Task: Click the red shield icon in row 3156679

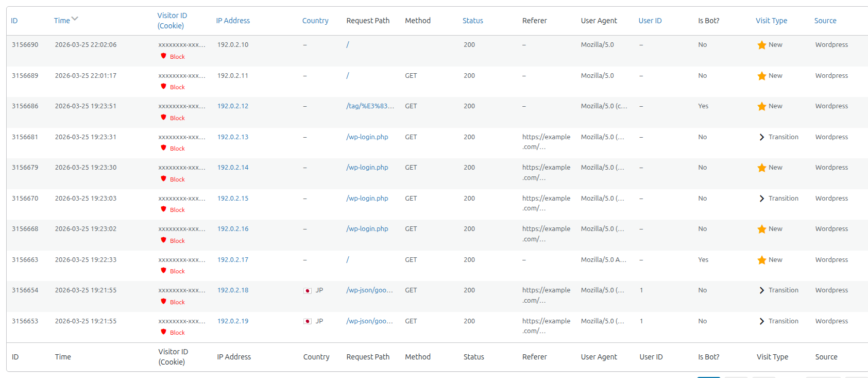Action: (x=164, y=179)
